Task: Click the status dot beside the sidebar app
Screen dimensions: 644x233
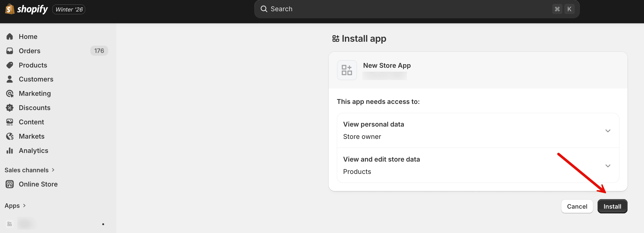Action: [103, 224]
